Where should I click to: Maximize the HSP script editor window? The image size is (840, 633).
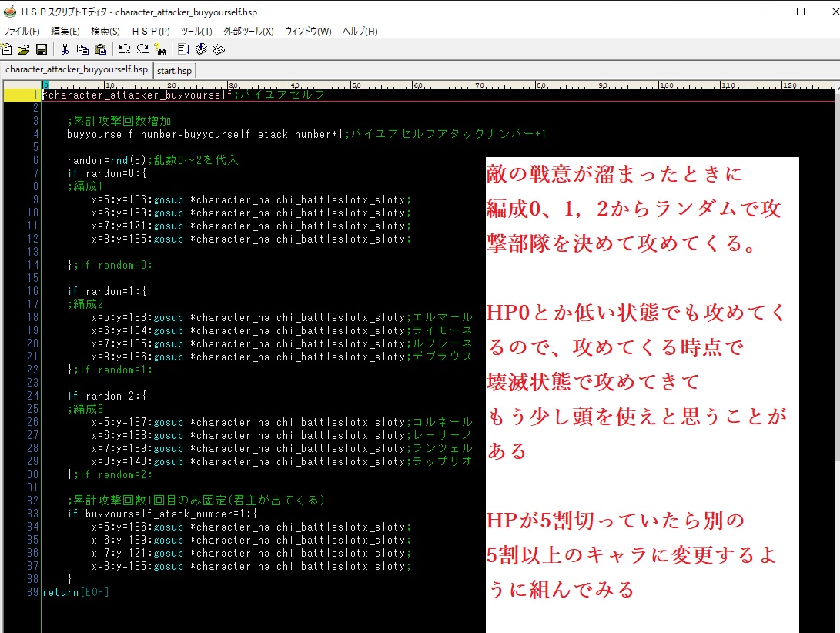[801, 12]
